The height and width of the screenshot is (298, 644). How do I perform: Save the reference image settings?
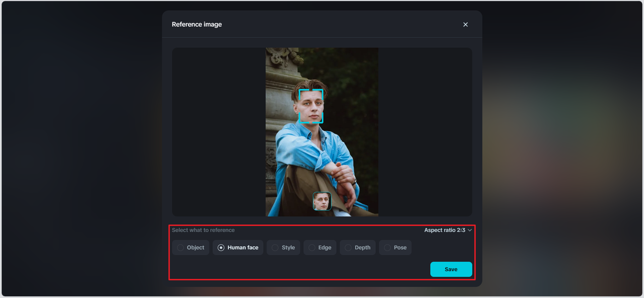point(451,269)
